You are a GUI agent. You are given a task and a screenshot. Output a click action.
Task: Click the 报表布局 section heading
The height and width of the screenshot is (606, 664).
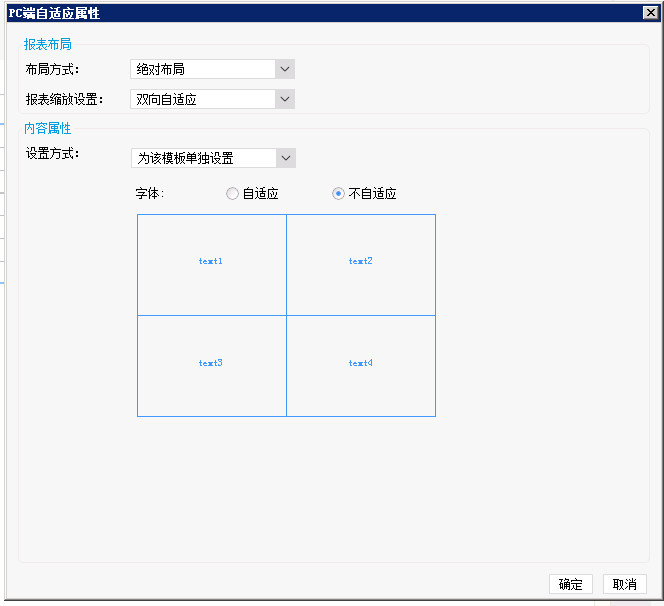(x=48, y=44)
